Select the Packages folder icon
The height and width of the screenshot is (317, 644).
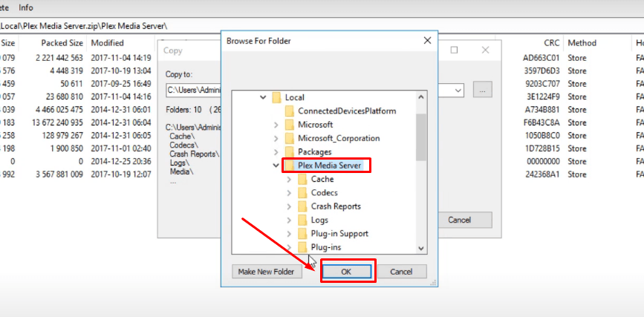tap(290, 152)
